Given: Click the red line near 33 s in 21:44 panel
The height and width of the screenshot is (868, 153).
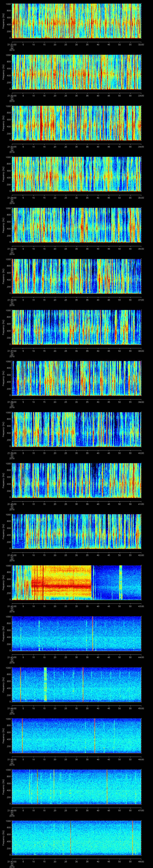Looking at the screenshot, I should point(83,685).
